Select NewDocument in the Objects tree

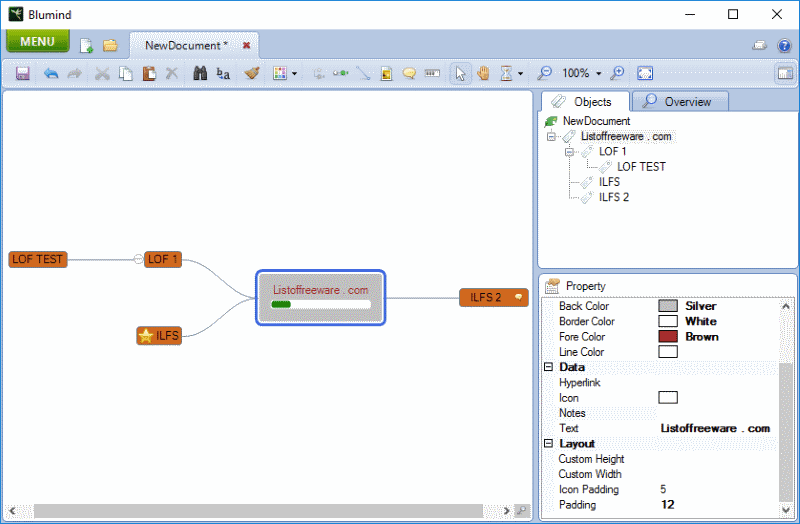596,121
